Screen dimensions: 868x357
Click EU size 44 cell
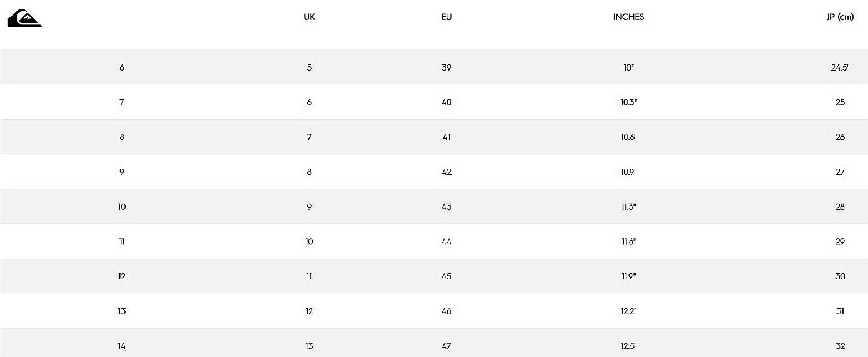447,242
